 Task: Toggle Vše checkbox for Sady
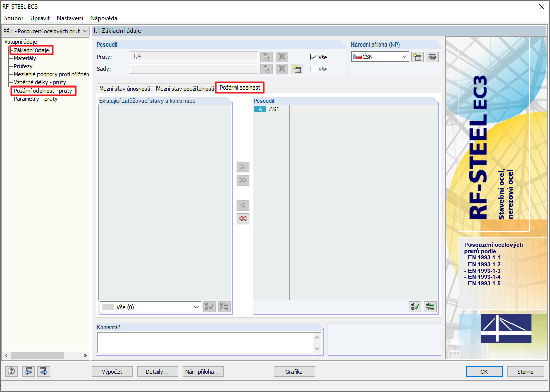coord(313,69)
